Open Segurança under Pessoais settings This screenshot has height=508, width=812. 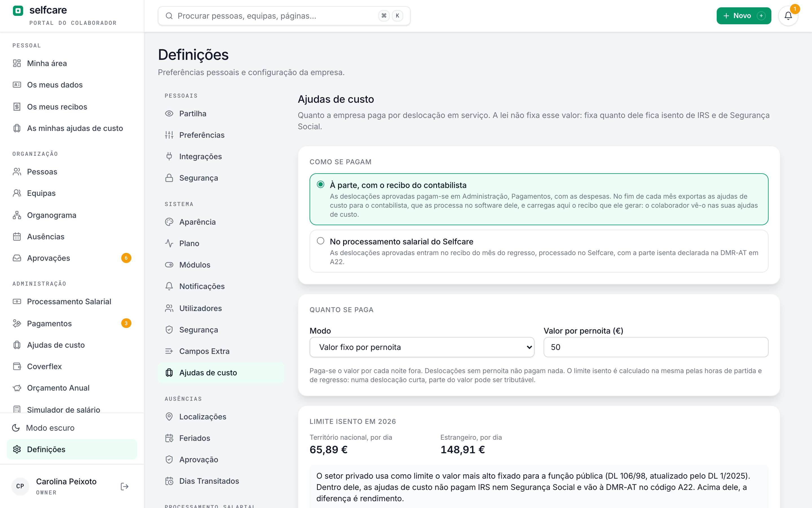pyautogui.click(x=221, y=178)
